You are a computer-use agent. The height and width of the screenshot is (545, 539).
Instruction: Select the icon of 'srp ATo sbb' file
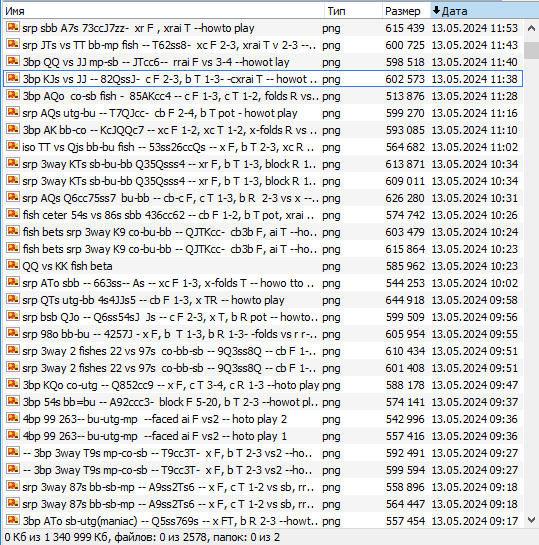click(x=13, y=283)
